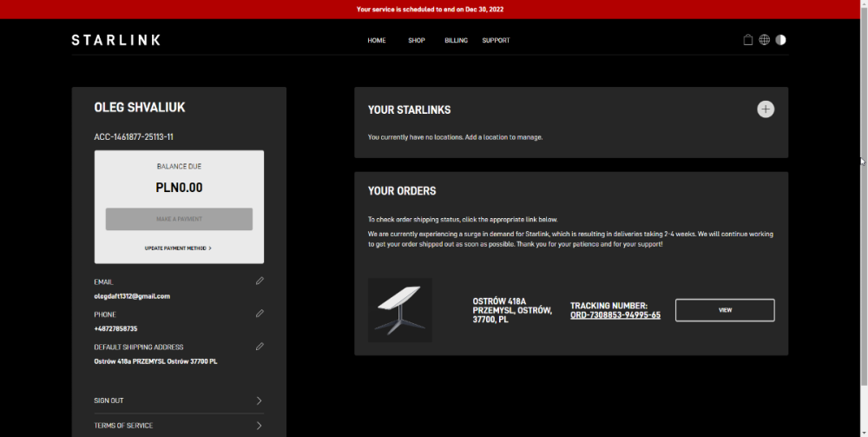
Task: Click the Starlink dish product thumbnail
Action: click(399, 310)
